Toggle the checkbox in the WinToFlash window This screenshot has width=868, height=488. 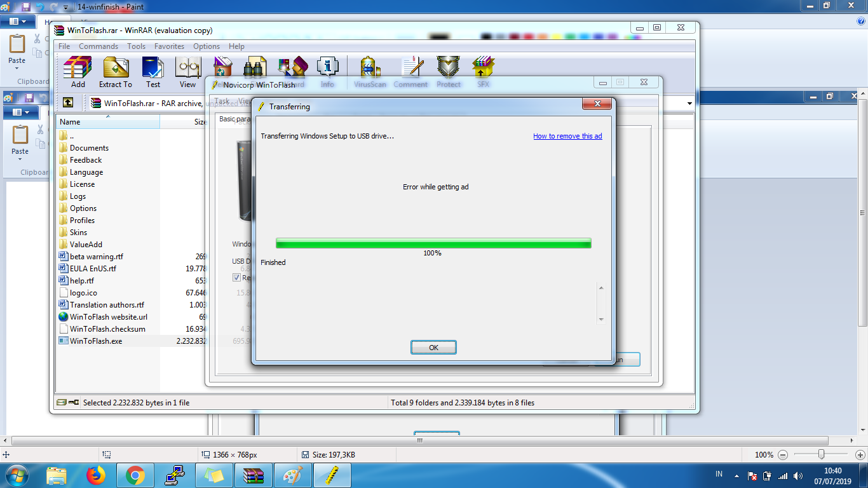coord(236,278)
